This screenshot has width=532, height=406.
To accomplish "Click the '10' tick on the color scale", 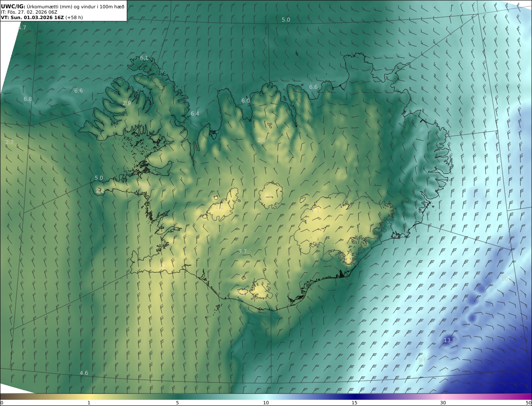I will [266, 403].
